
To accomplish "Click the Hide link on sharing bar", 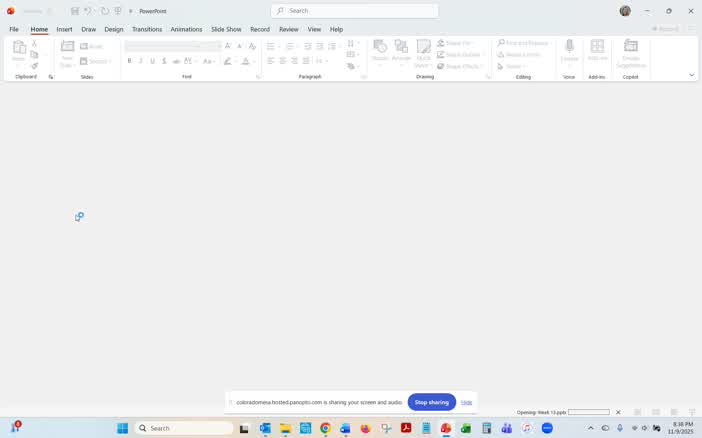I will (x=466, y=402).
